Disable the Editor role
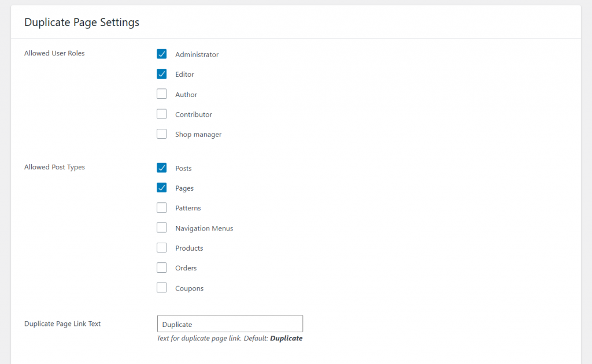The height and width of the screenshot is (364, 592). click(161, 74)
